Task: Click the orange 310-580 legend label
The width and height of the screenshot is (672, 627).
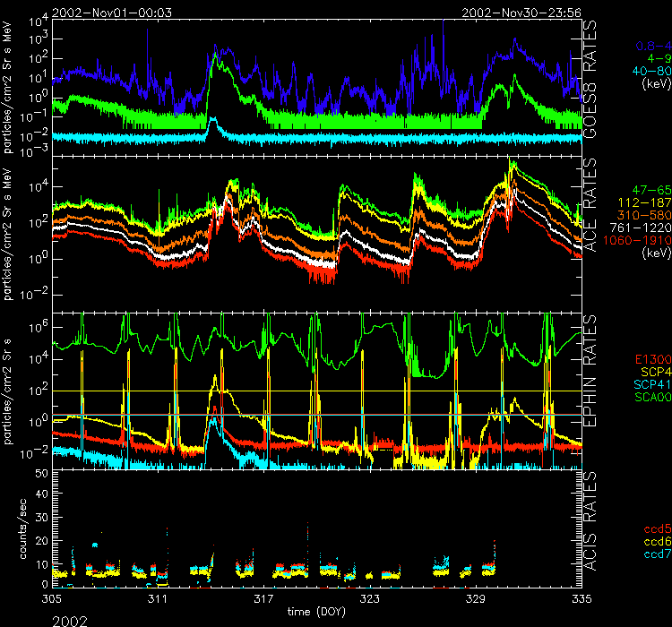Action: pos(647,216)
